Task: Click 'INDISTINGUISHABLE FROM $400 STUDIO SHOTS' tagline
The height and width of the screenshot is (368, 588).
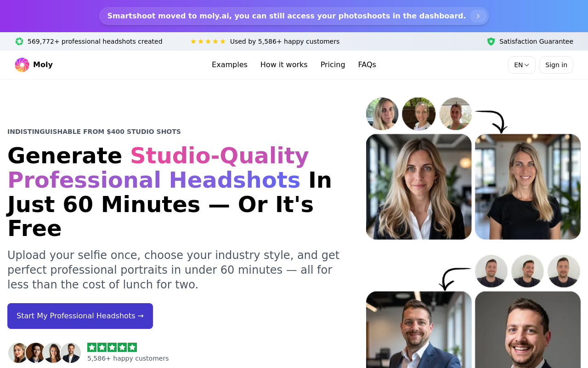Action: click(x=94, y=132)
